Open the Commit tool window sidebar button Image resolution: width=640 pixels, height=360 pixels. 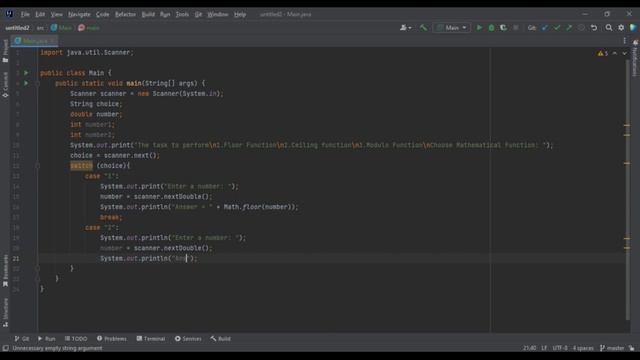5,85
